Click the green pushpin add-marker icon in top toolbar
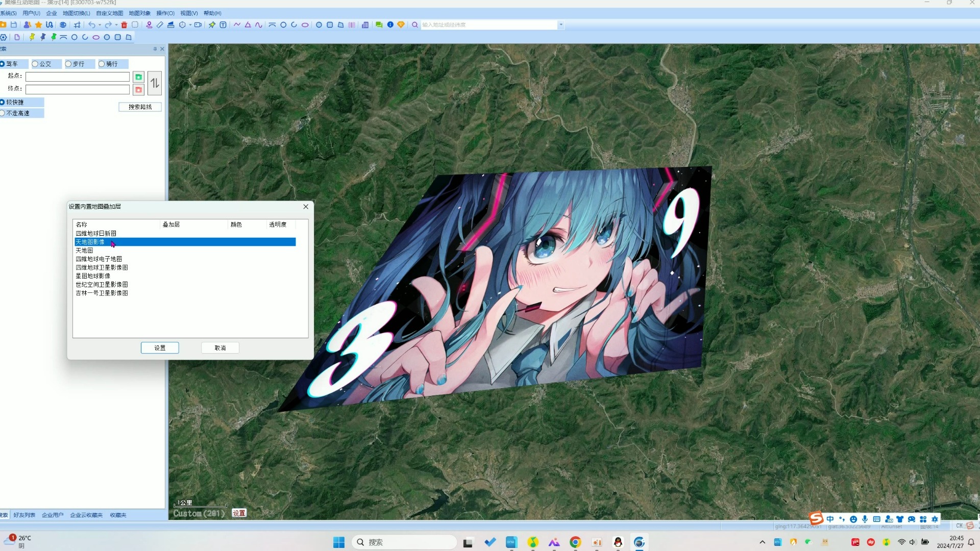The image size is (980, 551). pyautogui.click(x=212, y=24)
